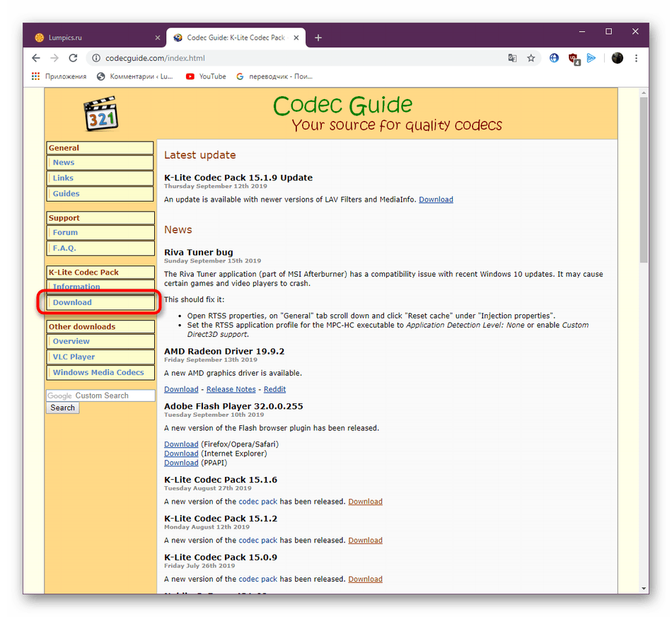Viewport: 672px width, 617px height.
Task: Open the Forum under Support
Action: coord(100,232)
